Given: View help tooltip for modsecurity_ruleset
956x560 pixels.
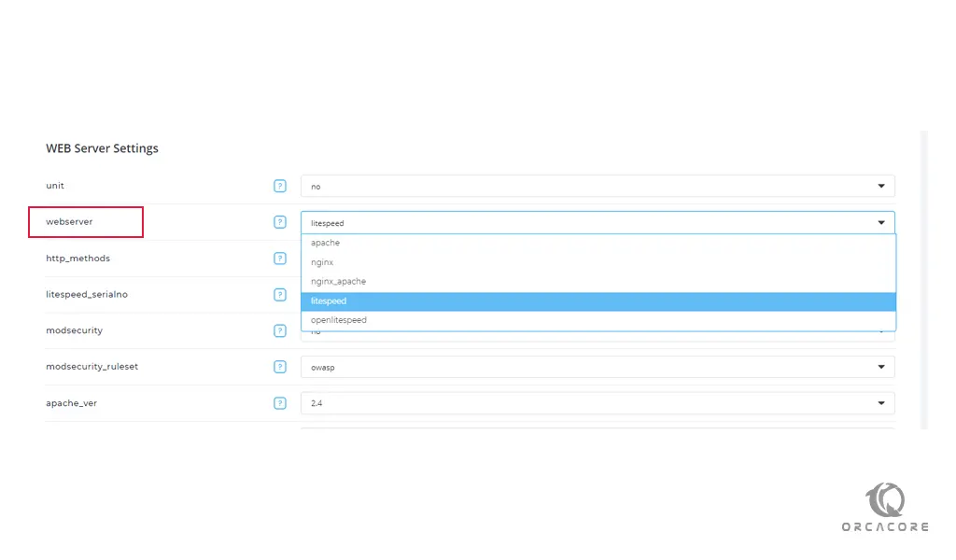Looking at the screenshot, I should coord(280,367).
